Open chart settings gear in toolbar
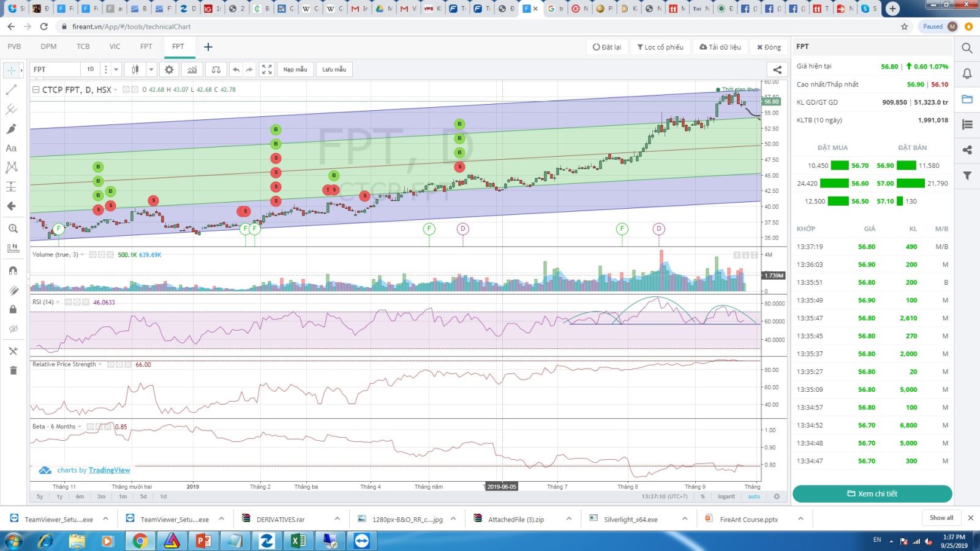 click(170, 69)
